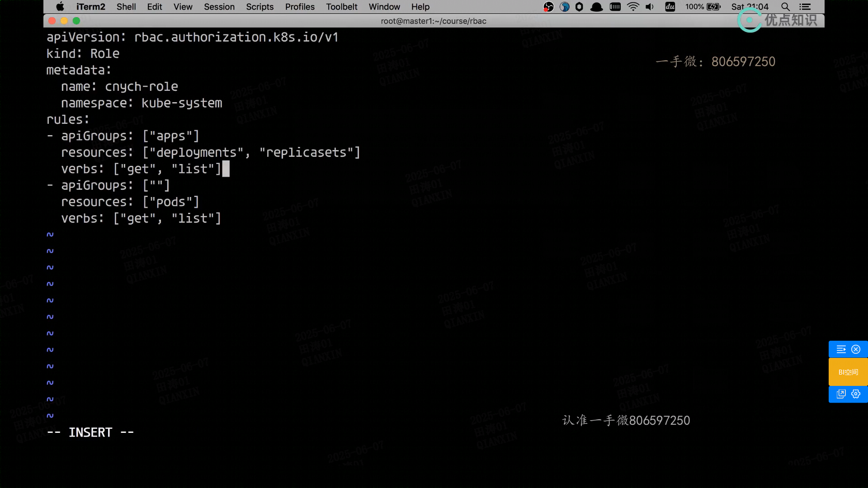Screen dimensions: 868x488
Task: Click the volume speaker icon
Action: 650,7
